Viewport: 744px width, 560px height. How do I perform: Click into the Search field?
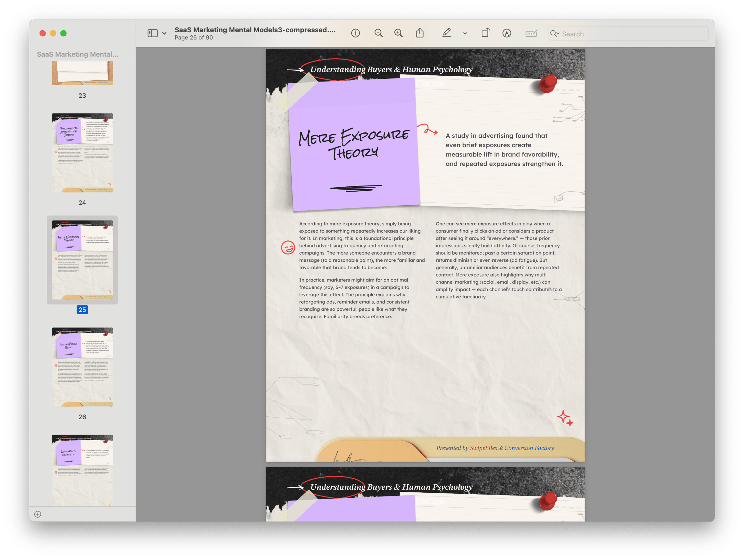click(x=632, y=33)
